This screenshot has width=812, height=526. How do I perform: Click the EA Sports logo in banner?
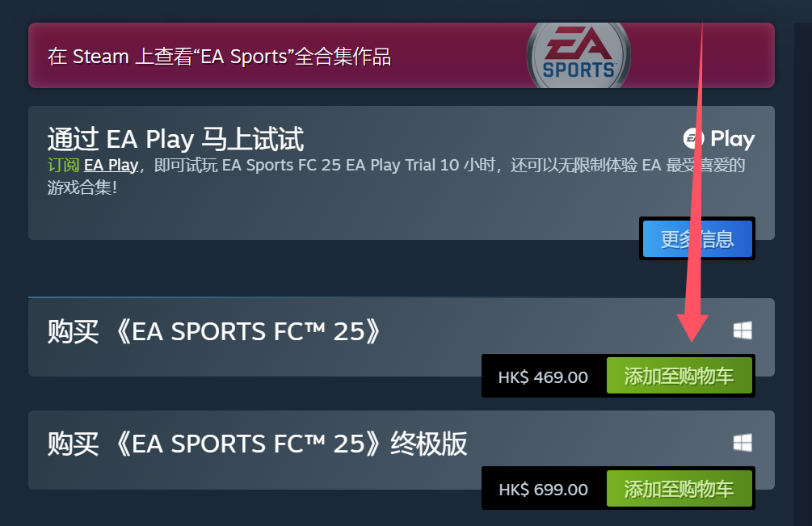(578, 56)
